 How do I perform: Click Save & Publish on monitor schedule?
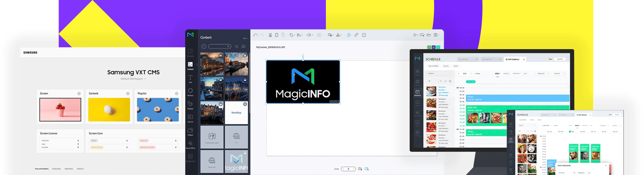(433, 66)
